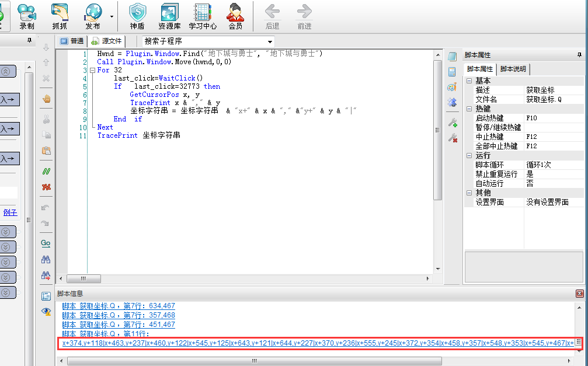Viewport: 588px width, 366px height.
Task: Click the notepad icon on right strip
Action: coord(453,57)
